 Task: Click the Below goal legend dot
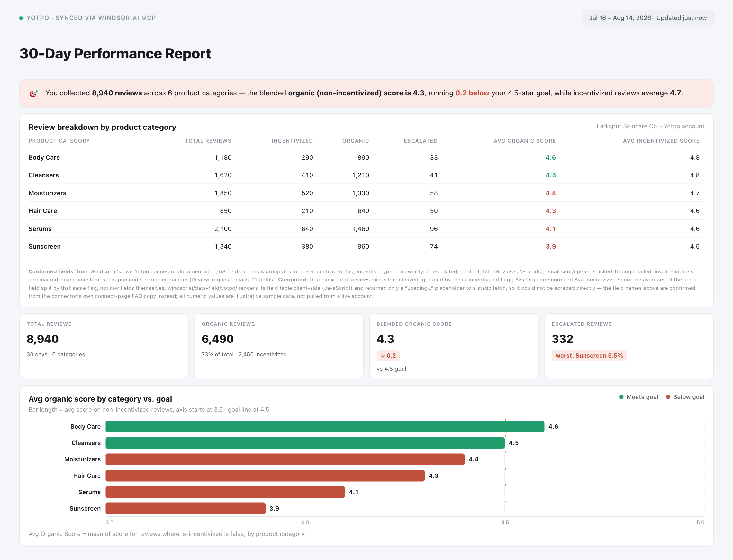click(x=668, y=397)
